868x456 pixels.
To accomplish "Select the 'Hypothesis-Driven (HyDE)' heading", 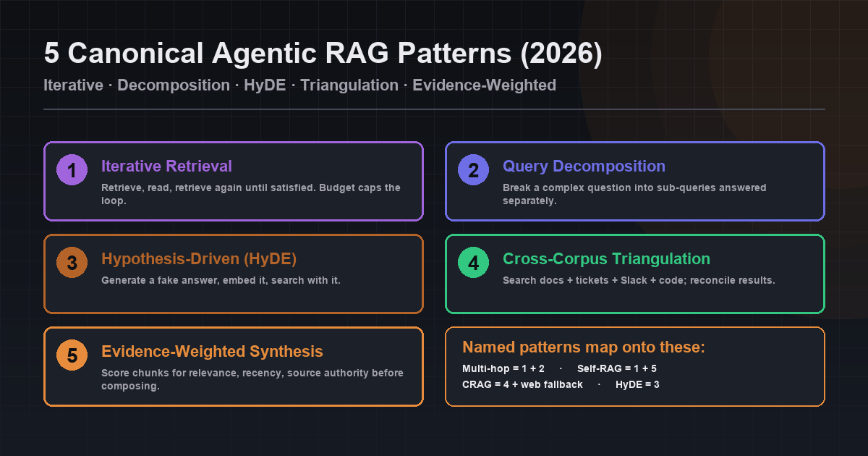I will click(x=199, y=259).
